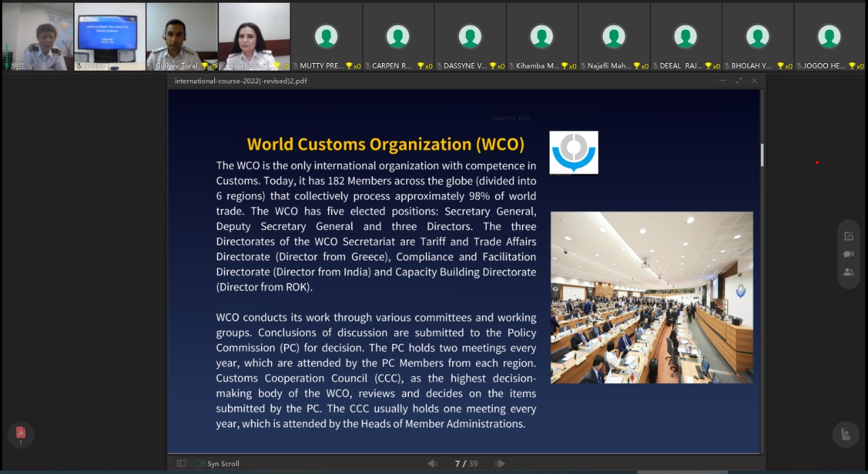Viewport: 868px width, 474px height.
Task: Click the page number field 7 / 39
Action: pos(466,464)
